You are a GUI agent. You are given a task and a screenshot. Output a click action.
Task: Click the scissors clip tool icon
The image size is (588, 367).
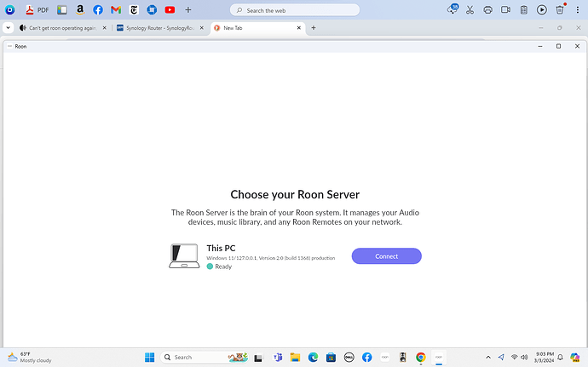pos(470,10)
